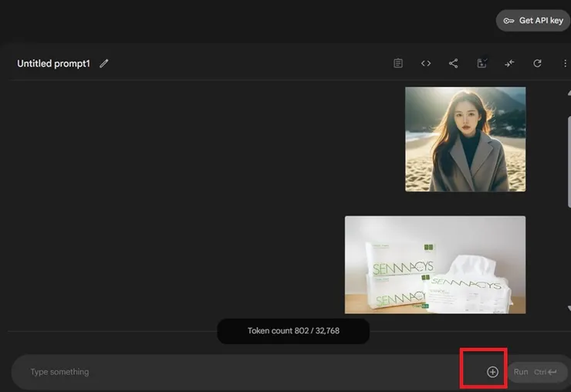Click the Get API key button

pyautogui.click(x=533, y=21)
